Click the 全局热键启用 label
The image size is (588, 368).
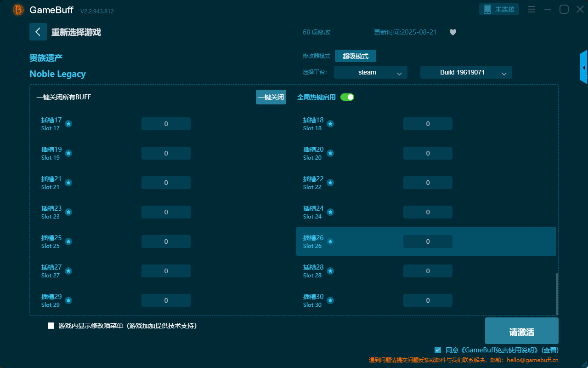(317, 97)
